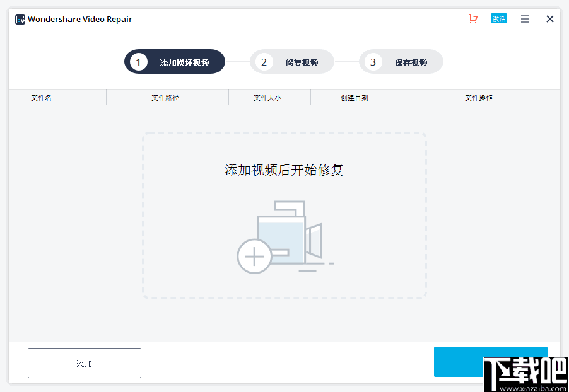The height and width of the screenshot is (392, 569).
Task: Click the 添加视频后开始修复 text
Action: point(285,170)
